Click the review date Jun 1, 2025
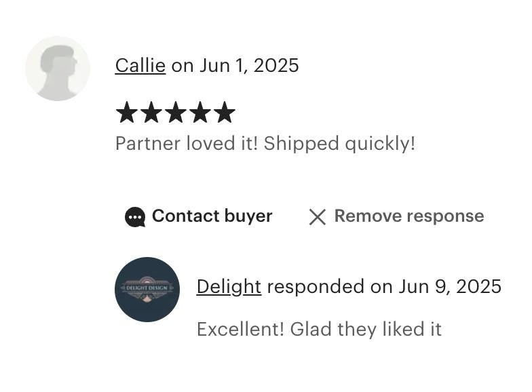Screen dimensions: 532x392 click(249, 66)
